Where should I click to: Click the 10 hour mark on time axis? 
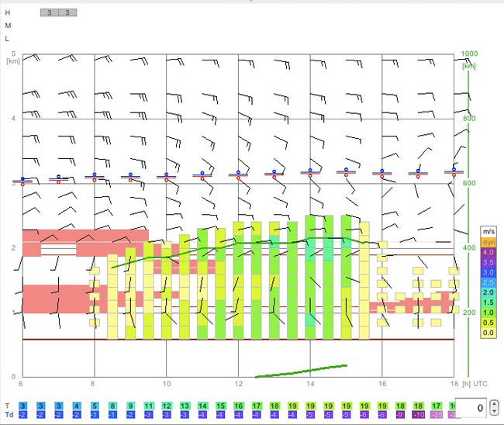[x=167, y=384]
